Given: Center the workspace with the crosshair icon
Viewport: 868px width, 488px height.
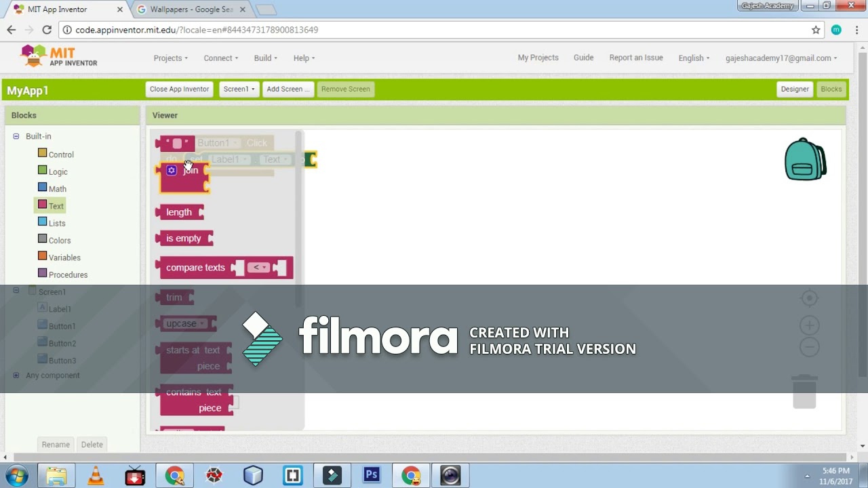Looking at the screenshot, I should point(809,298).
